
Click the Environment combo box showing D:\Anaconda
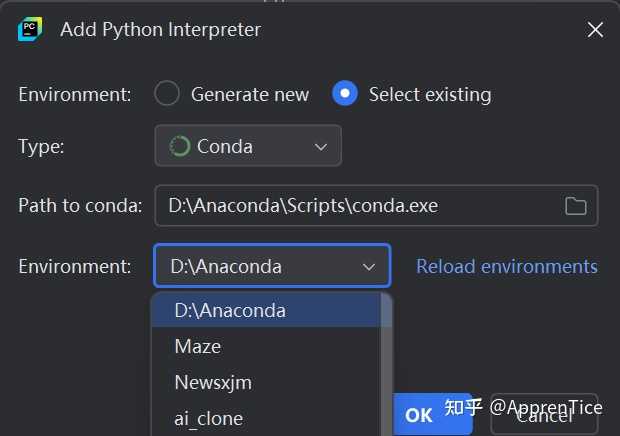(x=260, y=267)
